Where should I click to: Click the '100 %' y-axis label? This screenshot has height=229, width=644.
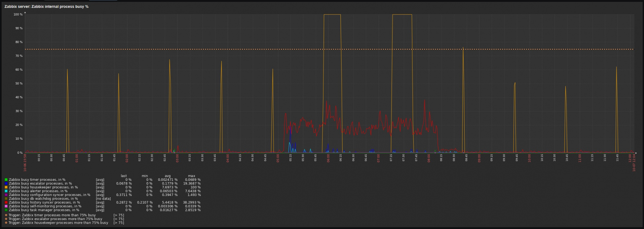pyautogui.click(x=18, y=15)
